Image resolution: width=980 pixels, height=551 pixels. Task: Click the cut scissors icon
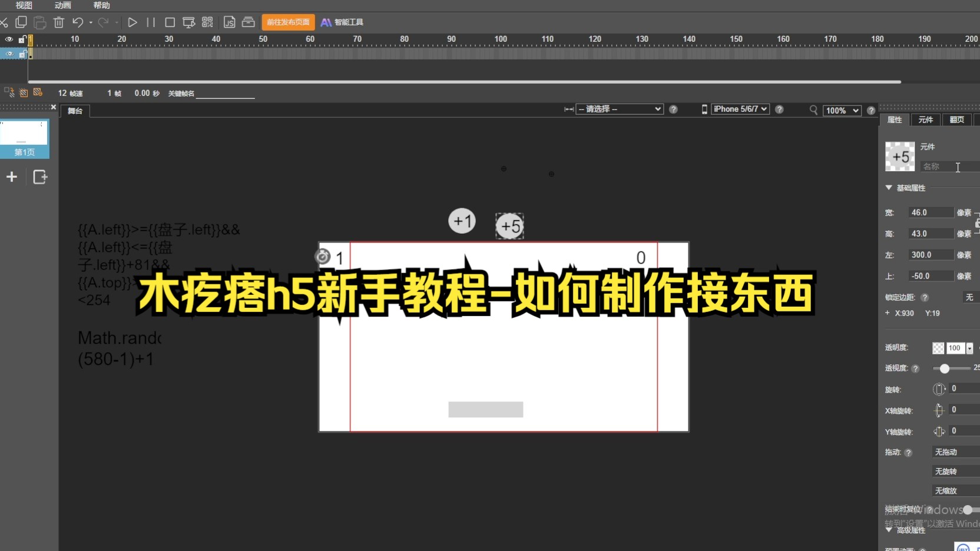pos(4,22)
